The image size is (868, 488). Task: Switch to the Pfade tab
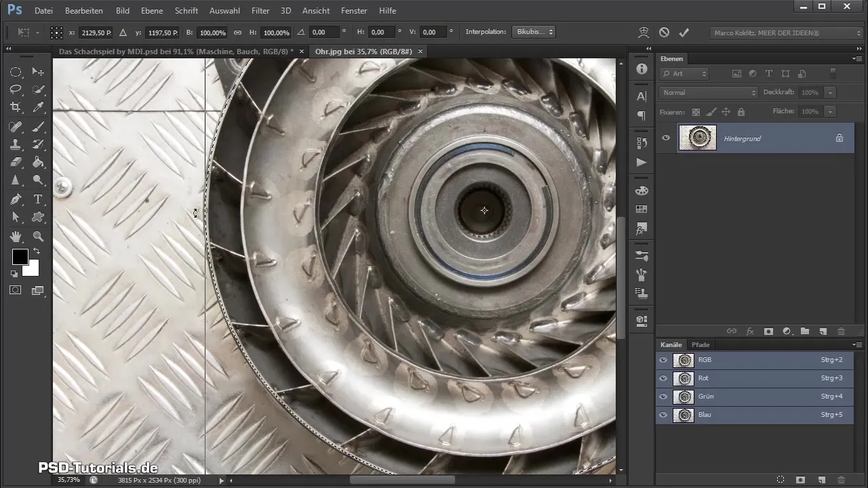(x=701, y=345)
